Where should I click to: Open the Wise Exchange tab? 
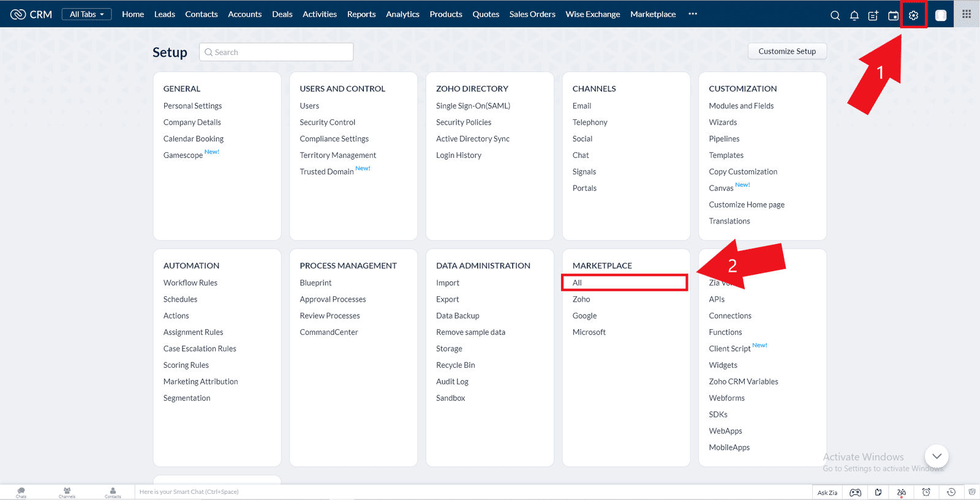[593, 14]
